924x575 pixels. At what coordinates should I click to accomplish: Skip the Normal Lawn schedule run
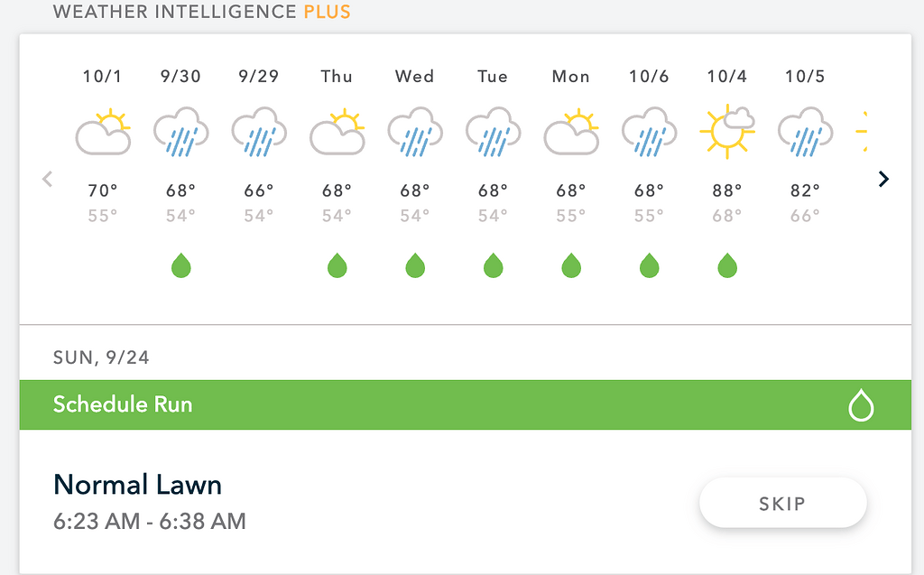[782, 503]
